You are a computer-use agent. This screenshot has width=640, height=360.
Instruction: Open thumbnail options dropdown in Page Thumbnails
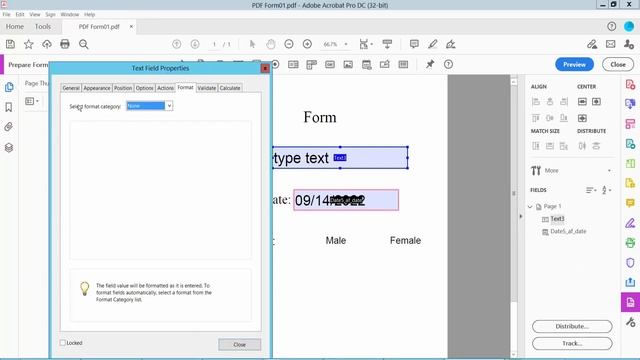click(x=32, y=101)
